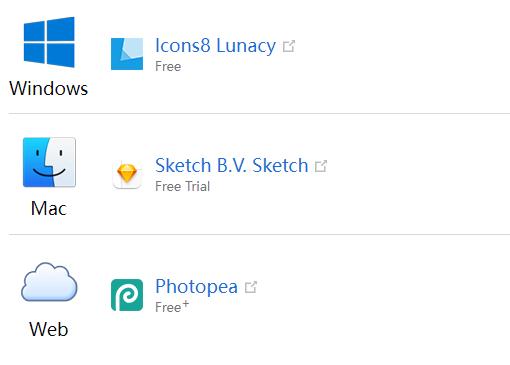The height and width of the screenshot is (365, 510).
Task: Click the Free label under Icons8 Lunacy
Action: pos(168,66)
